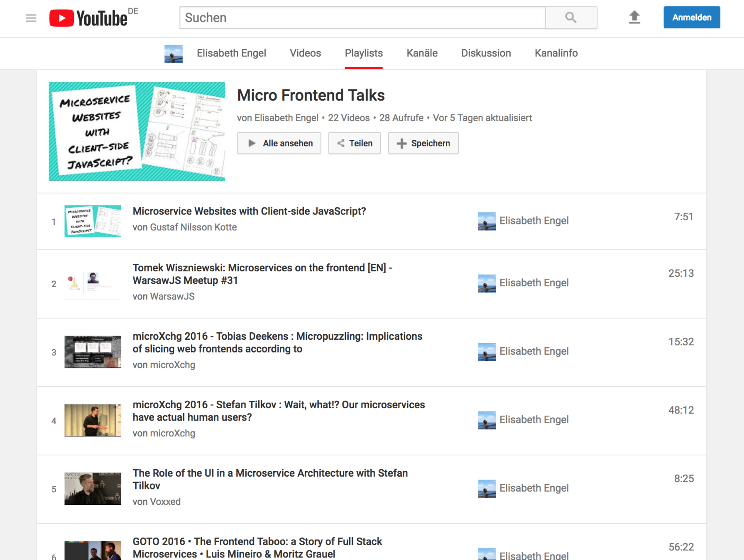The width and height of the screenshot is (744, 560).
Task: Click Elisabeth Engel name in row 4
Action: point(534,420)
